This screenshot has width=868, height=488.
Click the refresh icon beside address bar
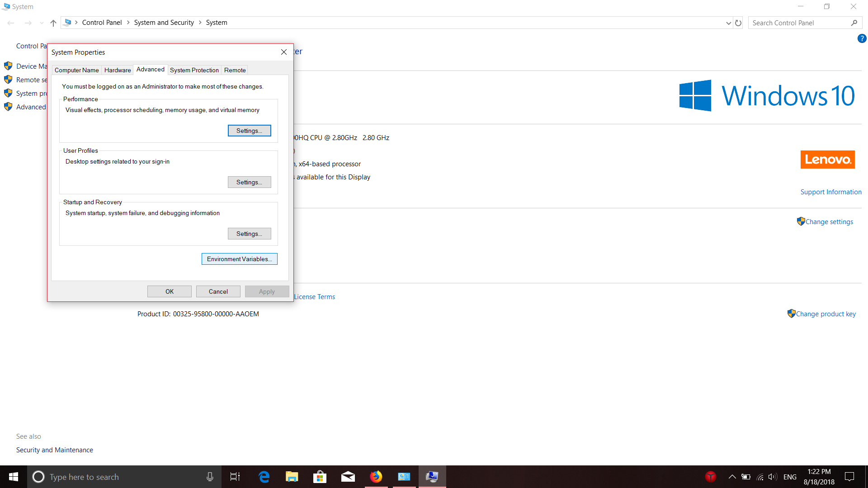[738, 23]
